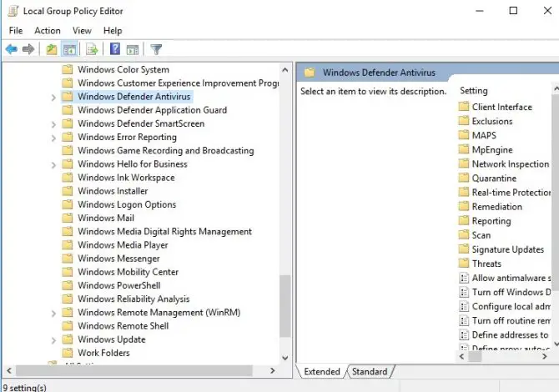Click the Windows Color System folder icon
The width and height of the screenshot is (559, 392).
click(x=68, y=69)
